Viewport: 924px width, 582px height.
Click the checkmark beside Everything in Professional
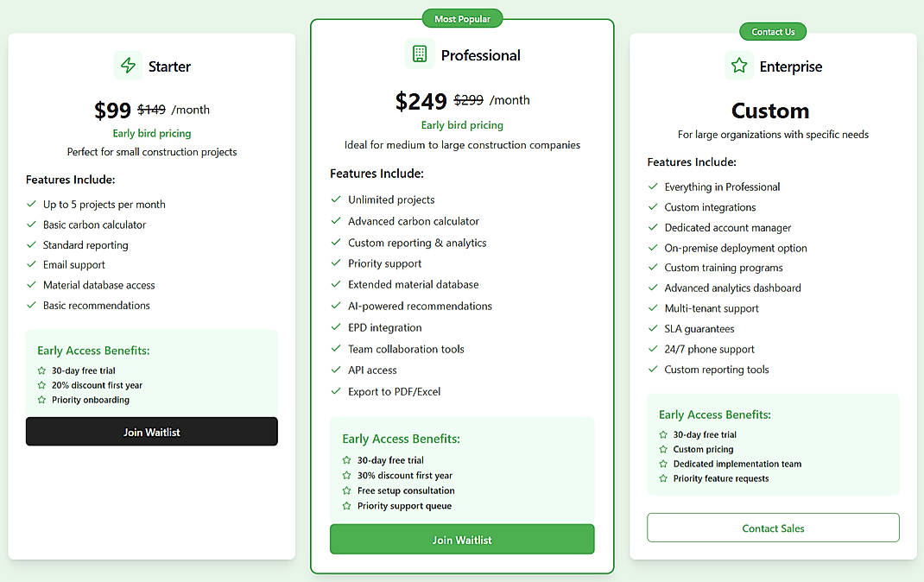pyautogui.click(x=653, y=187)
